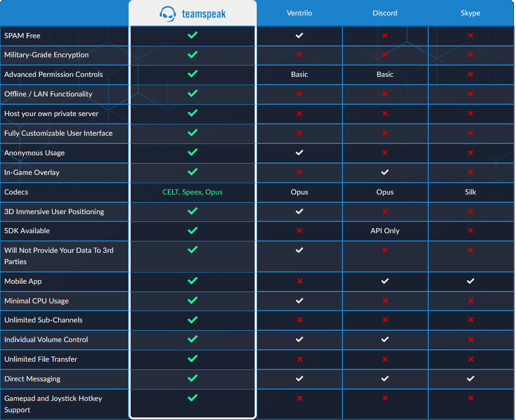Click 'Fully Customizable User Interface' label
This screenshot has height=420, width=516.
pyautogui.click(x=58, y=133)
